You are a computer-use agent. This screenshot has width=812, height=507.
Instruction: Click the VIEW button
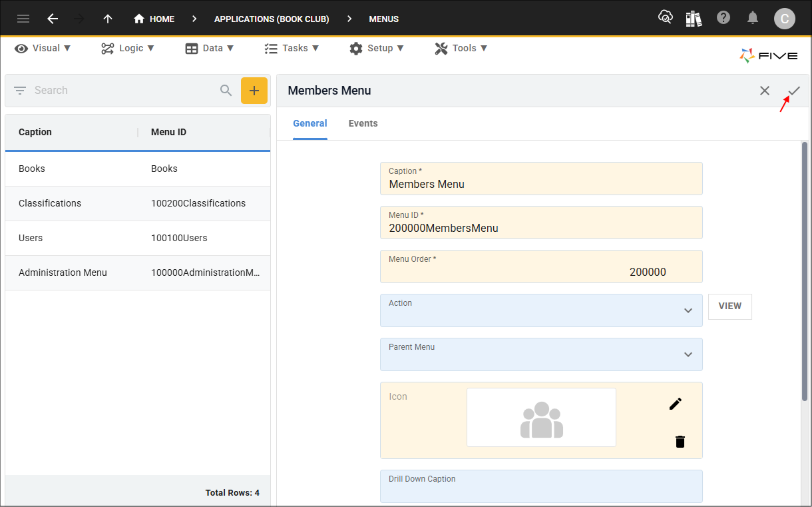[x=730, y=306]
